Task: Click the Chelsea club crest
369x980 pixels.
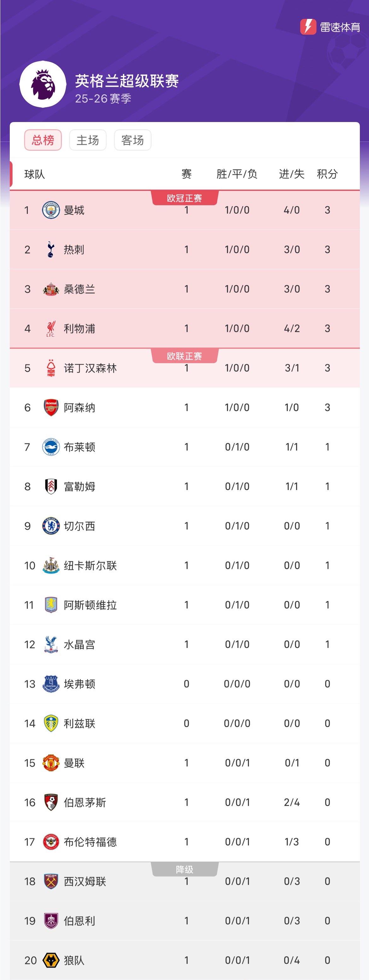Action: click(50, 526)
